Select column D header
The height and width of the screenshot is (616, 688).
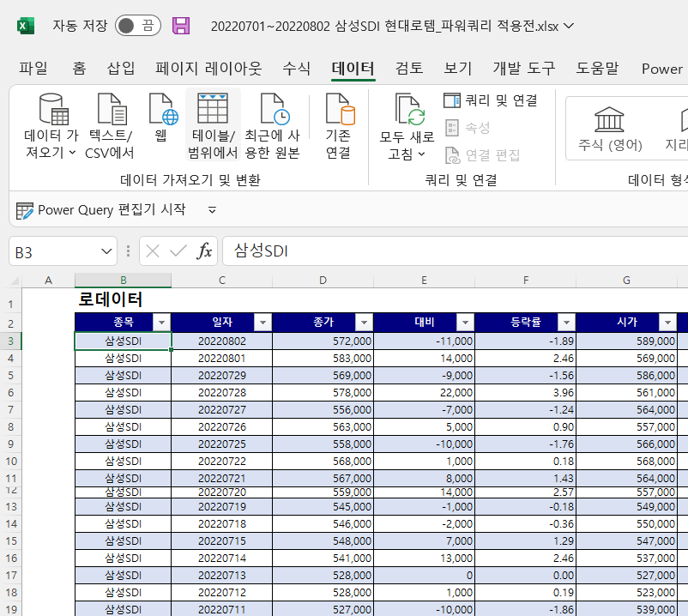[323, 281]
